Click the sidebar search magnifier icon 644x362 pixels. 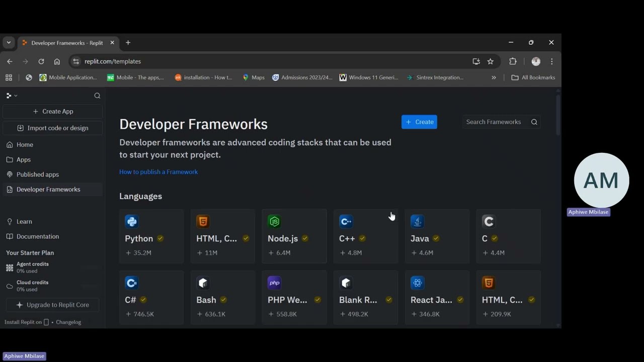97,96
